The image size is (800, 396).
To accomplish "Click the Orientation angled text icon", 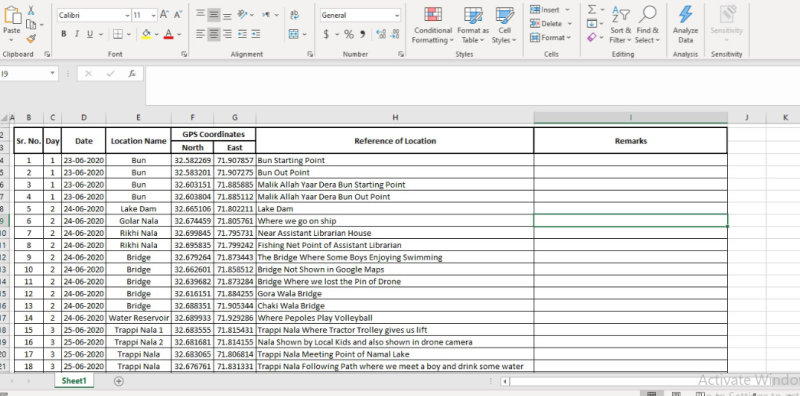I will click(x=243, y=15).
